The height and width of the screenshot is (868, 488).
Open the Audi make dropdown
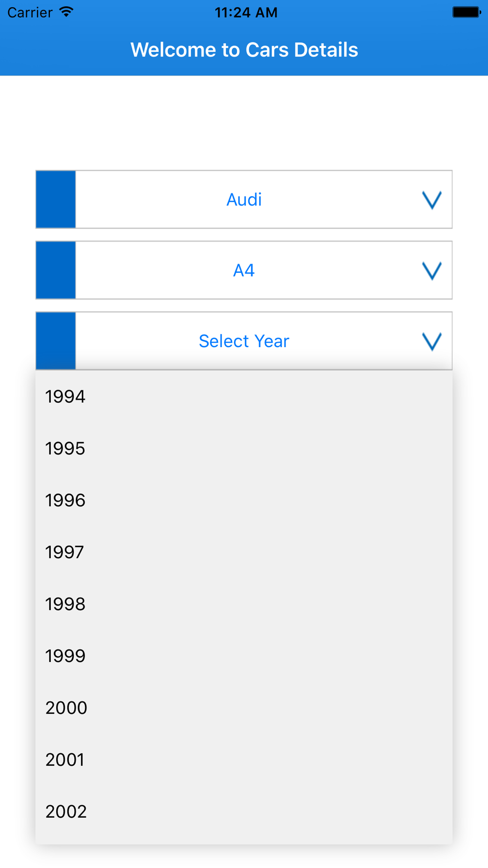tap(244, 200)
